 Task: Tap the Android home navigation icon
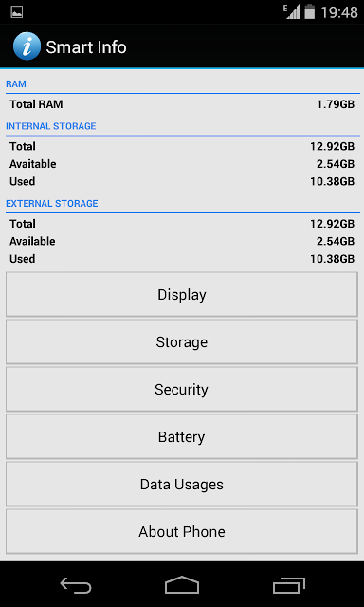tap(182, 584)
